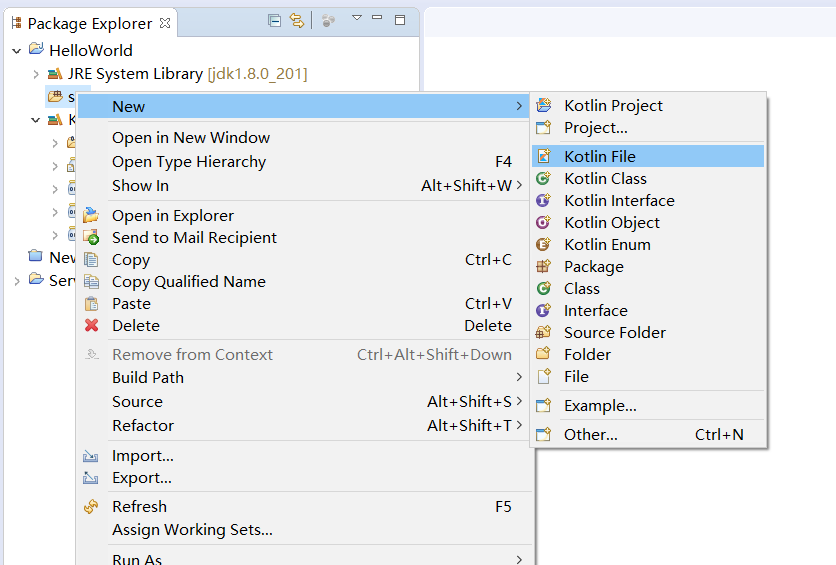Click the red Delete icon
This screenshot has height=565, width=836.
[92, 325]
